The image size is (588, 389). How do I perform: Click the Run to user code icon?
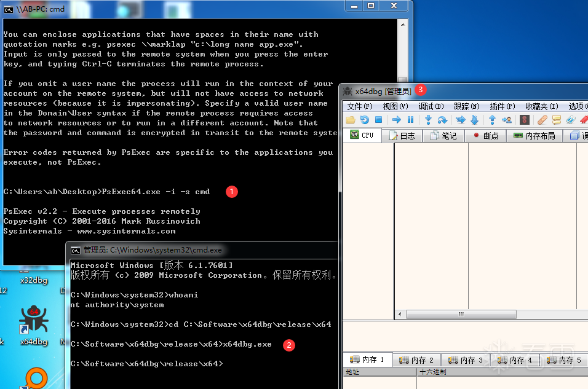pos(507,120)
